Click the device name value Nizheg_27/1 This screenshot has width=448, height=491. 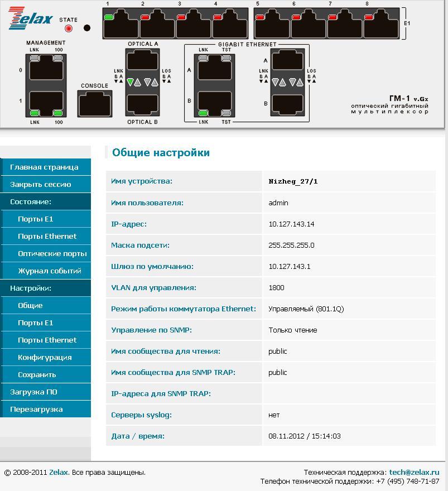[x=293, y=181]
